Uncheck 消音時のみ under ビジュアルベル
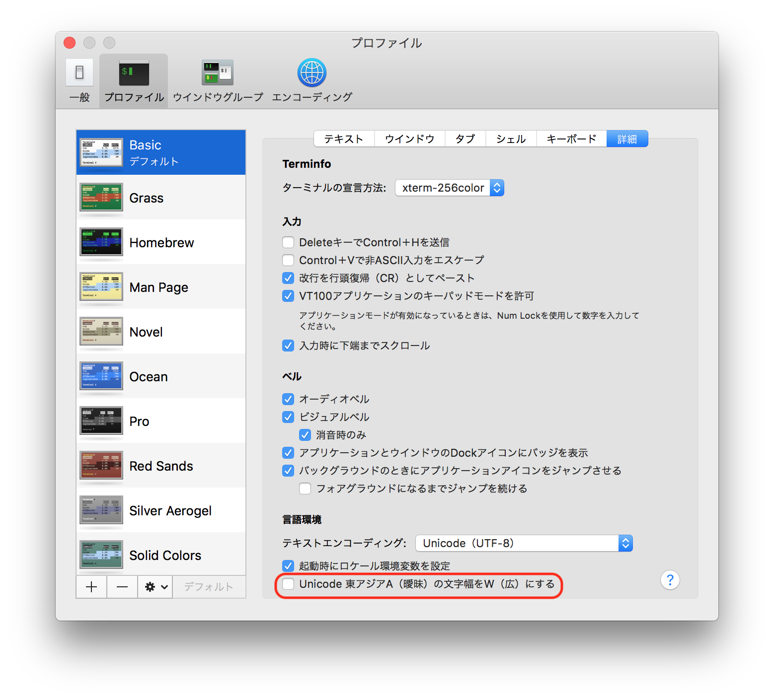Screen dimensions: 774x700 coord(305,434)
